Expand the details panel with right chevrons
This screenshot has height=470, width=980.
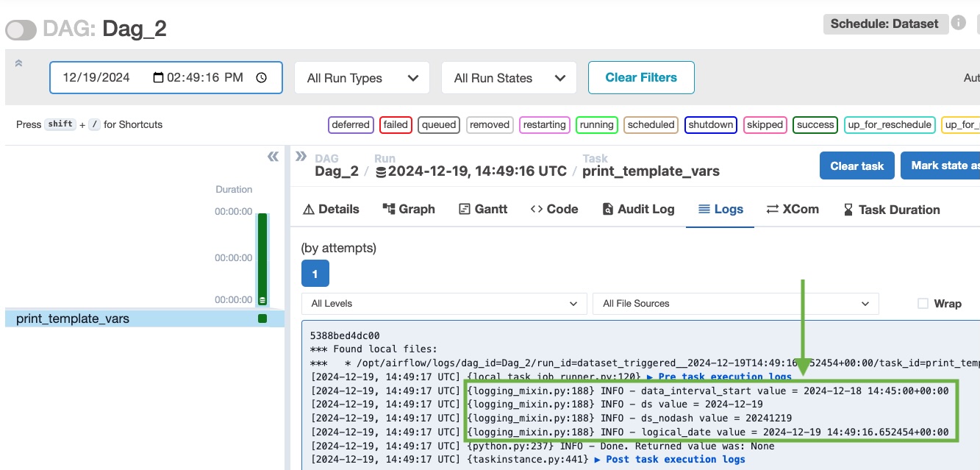click(x=301, y=156)
